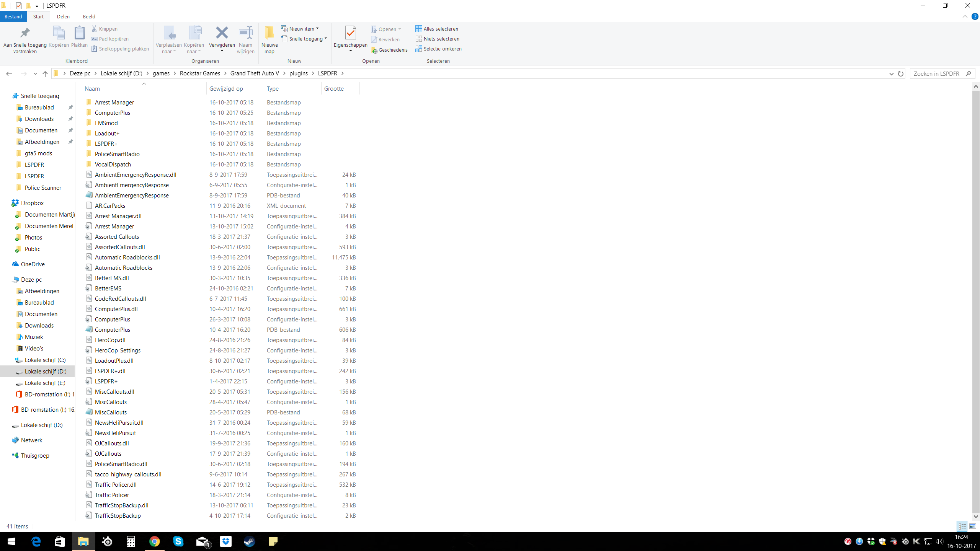Click the up-arrow parent folder icon
Image resolution: width=980 pixels, height=551 pixels.
tap(45, 73)
